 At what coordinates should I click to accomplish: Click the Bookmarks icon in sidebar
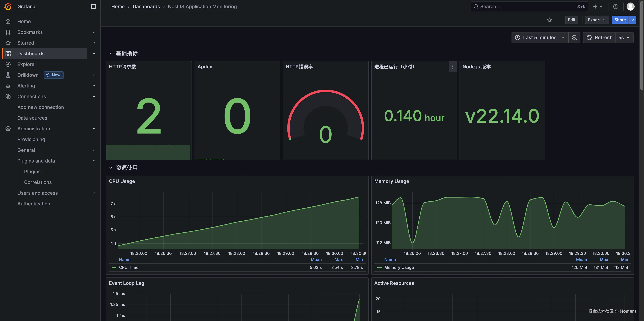point(8,32)
